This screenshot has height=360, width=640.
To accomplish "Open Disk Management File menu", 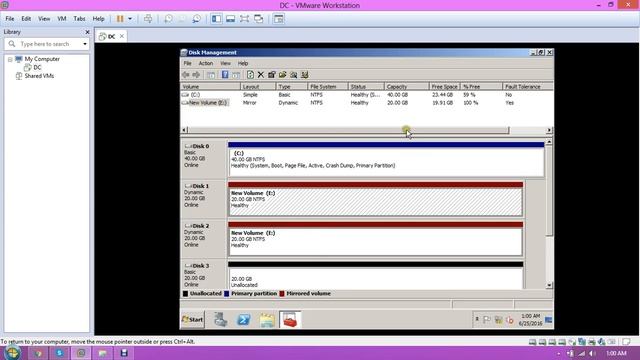I will pyautogui.click(x=187, y=63).
